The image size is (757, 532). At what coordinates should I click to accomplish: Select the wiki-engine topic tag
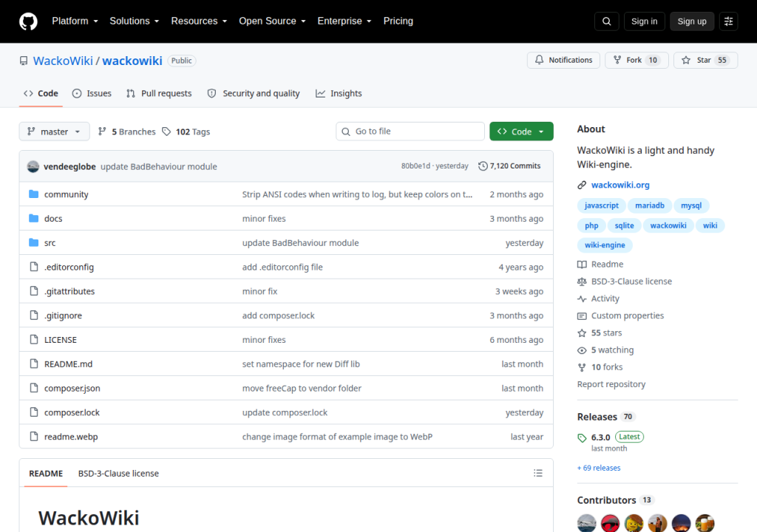click(605, 245)
